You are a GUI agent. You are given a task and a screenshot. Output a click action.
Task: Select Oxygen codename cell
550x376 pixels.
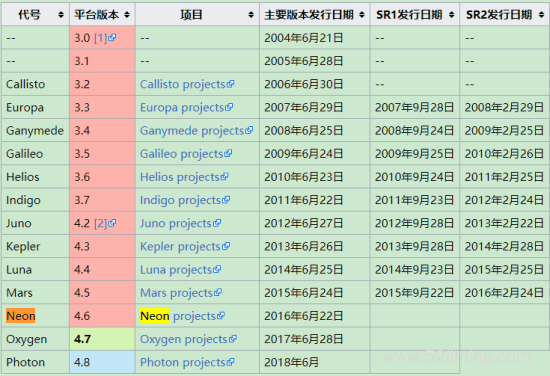point(35,339)
